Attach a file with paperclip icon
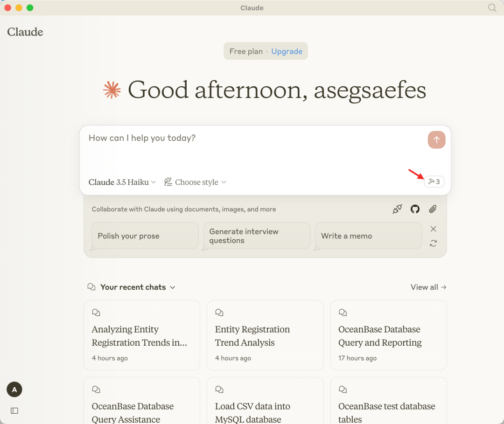Screen dimensions: 504x424 click(433, 209)
